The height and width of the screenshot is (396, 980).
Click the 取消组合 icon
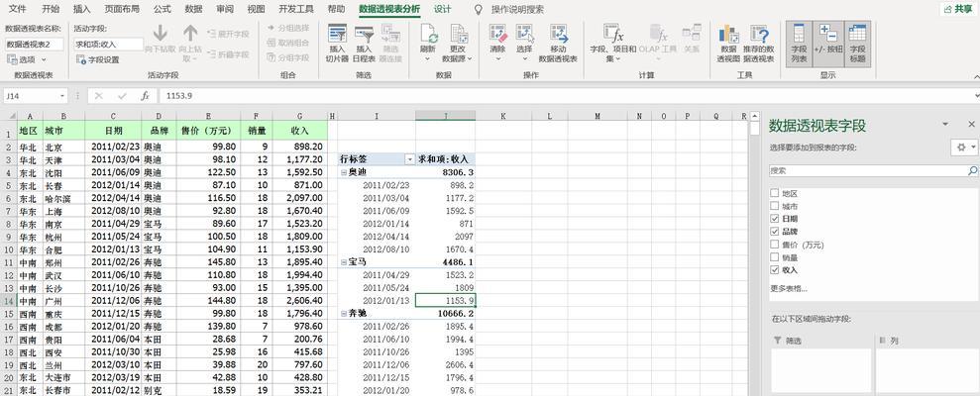click(x=272, y=43)
